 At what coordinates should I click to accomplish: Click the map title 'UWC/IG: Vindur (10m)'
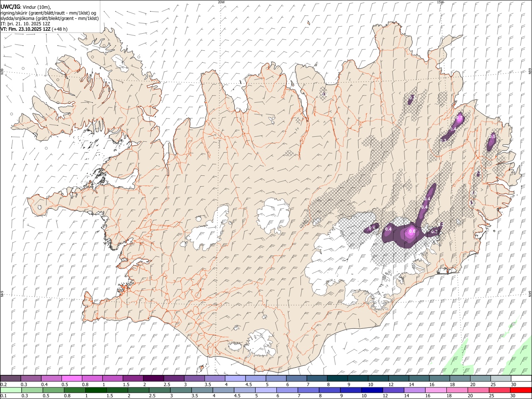26,7
